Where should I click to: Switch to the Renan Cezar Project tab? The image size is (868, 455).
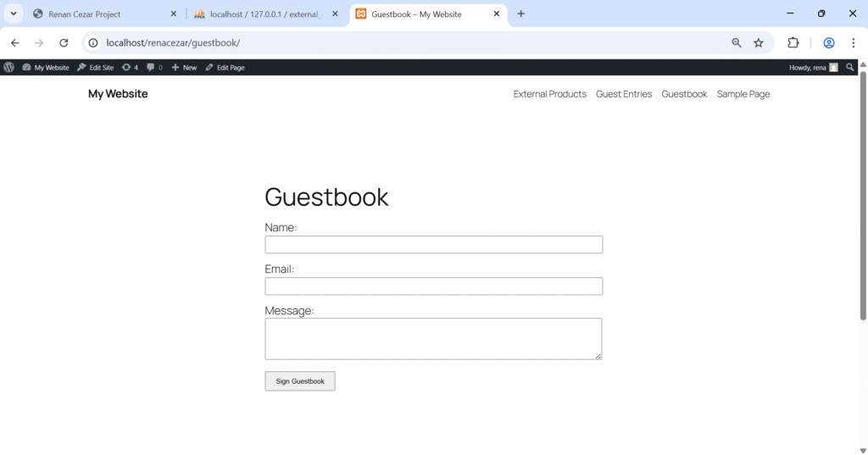click(93, 14)
